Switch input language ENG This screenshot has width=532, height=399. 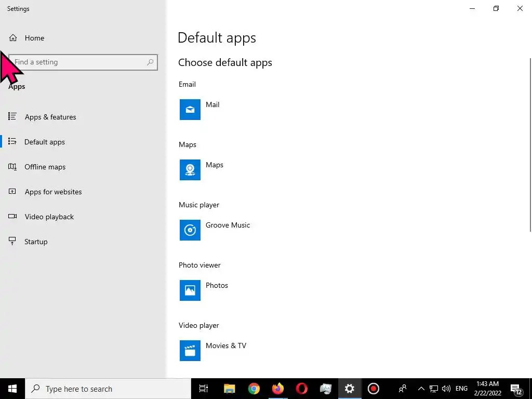point(461,389)
